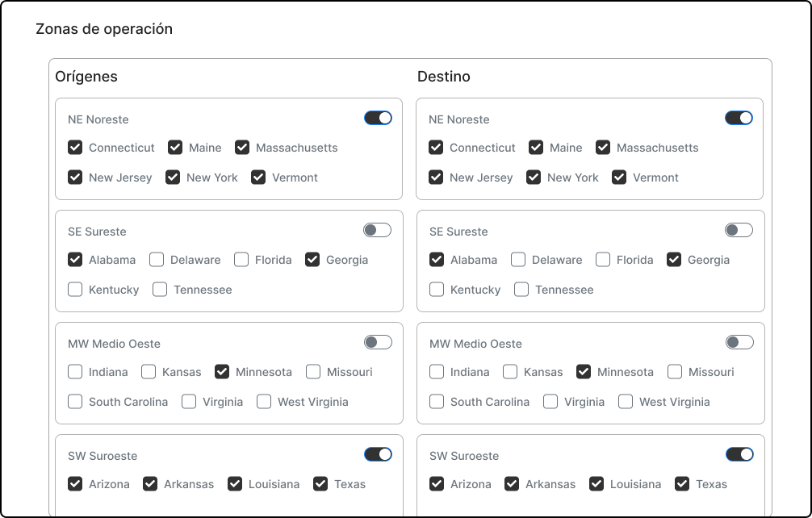Check Missouri checkbox in Destino
The width and height of the screenshot is (812, 518).
pos(675,372)
